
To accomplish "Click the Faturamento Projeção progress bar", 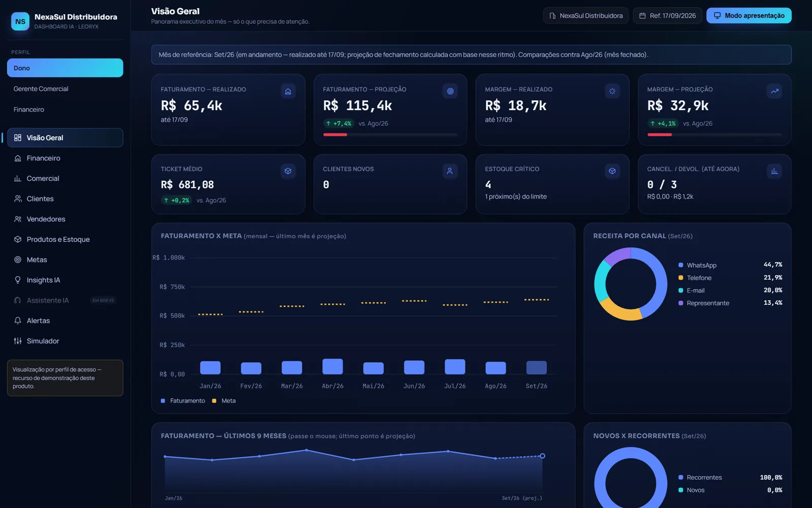I will click(x=390, y=135).
